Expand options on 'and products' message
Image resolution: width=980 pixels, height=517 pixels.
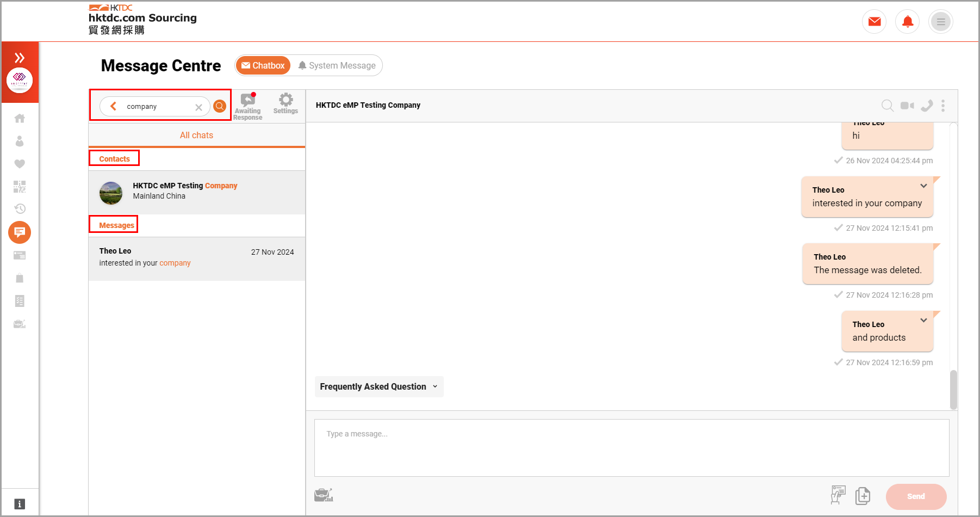[923, 321]
